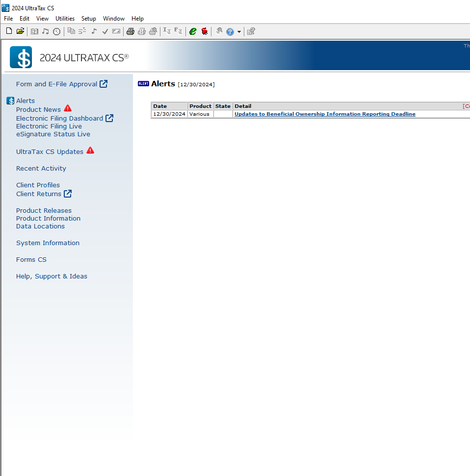This screenshot has width=470, height=476.
Task: Click the copy pages toolbar icon
Action: (72, 31)
